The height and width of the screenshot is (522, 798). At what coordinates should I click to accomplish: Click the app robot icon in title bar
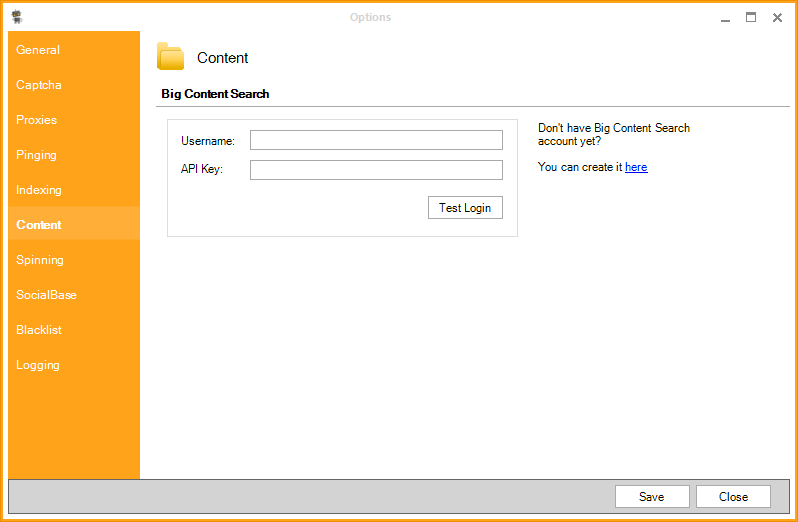17,17
